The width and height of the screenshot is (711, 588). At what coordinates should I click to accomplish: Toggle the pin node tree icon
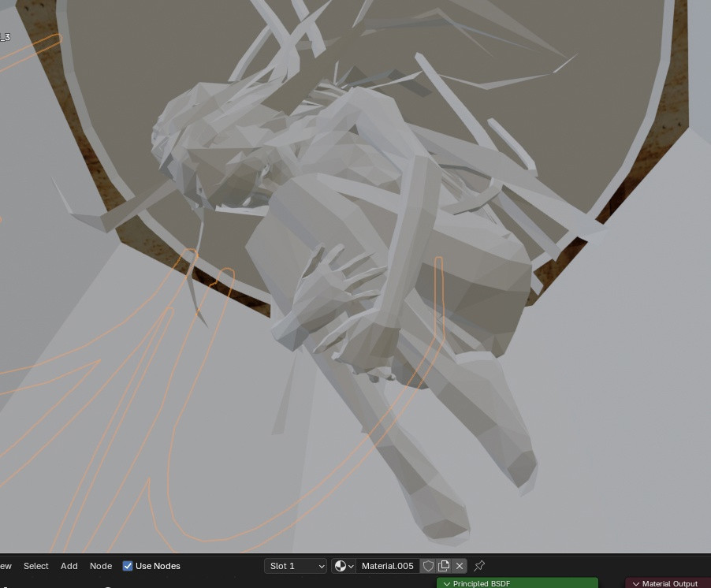click(479, 566)
